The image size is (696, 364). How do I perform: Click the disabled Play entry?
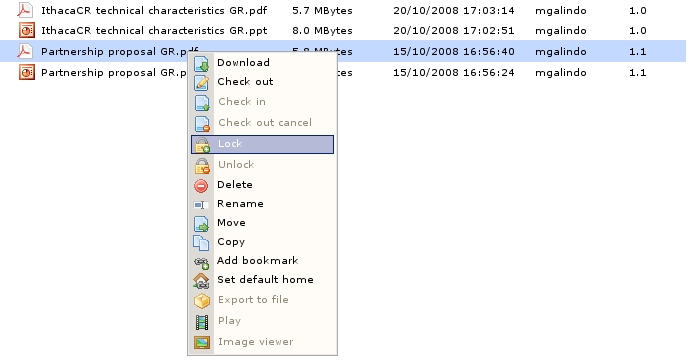[x=229, y=321]
